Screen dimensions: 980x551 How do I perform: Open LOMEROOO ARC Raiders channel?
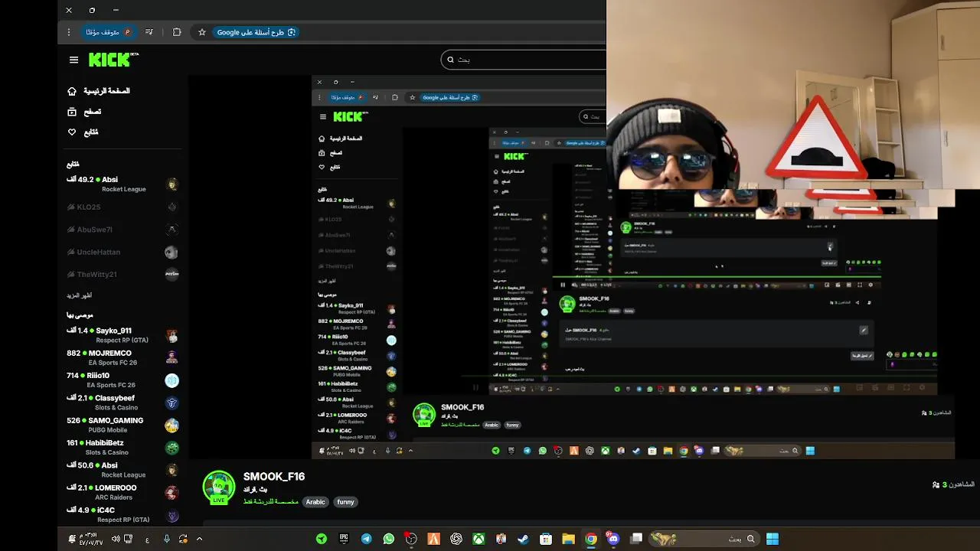tap(122, 492)
